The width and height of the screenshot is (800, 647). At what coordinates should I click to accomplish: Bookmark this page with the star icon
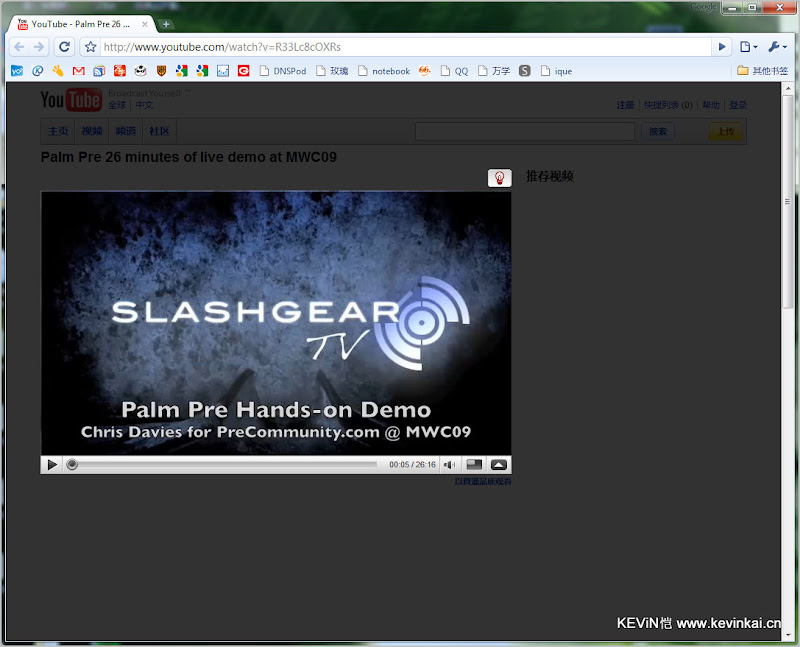click(x=90, y=47)
